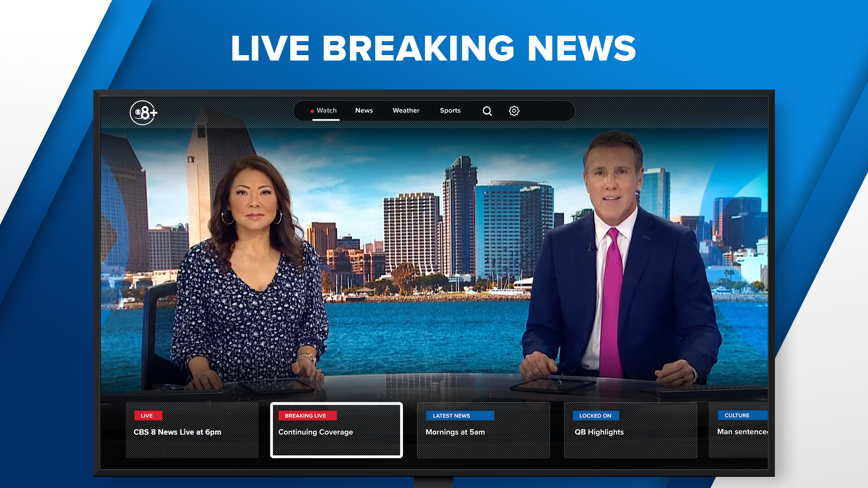Select the Watch tab
The height and width of the screenshot is (488, 868).
pos(326,111)
